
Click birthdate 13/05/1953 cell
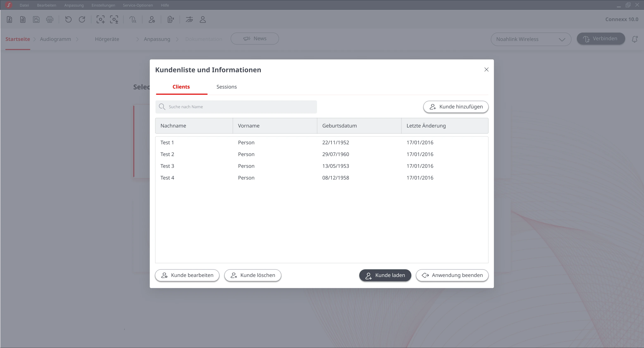tap(335, 166)
